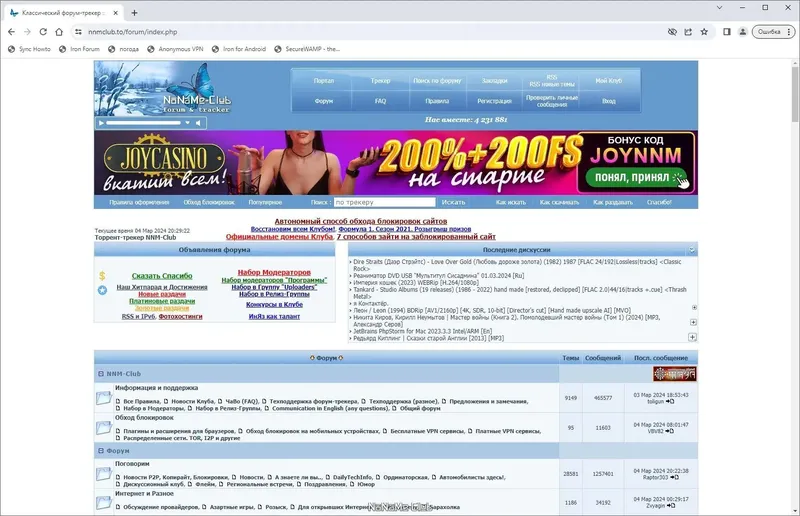Reload the page with refresh icon

tap(43, 32)
